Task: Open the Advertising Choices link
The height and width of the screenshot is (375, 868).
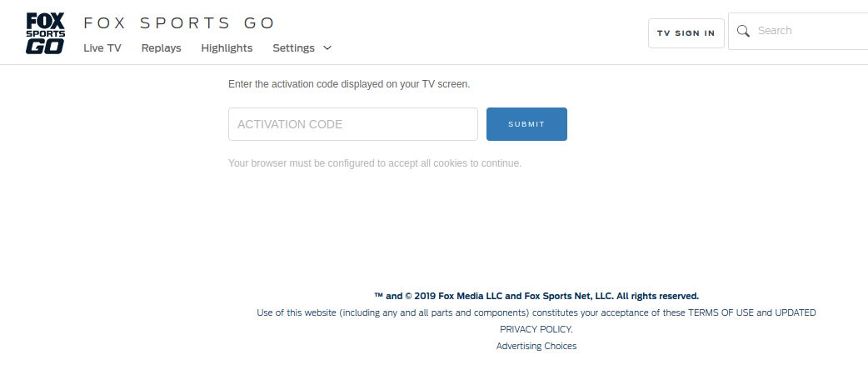Action: [536, 346]
